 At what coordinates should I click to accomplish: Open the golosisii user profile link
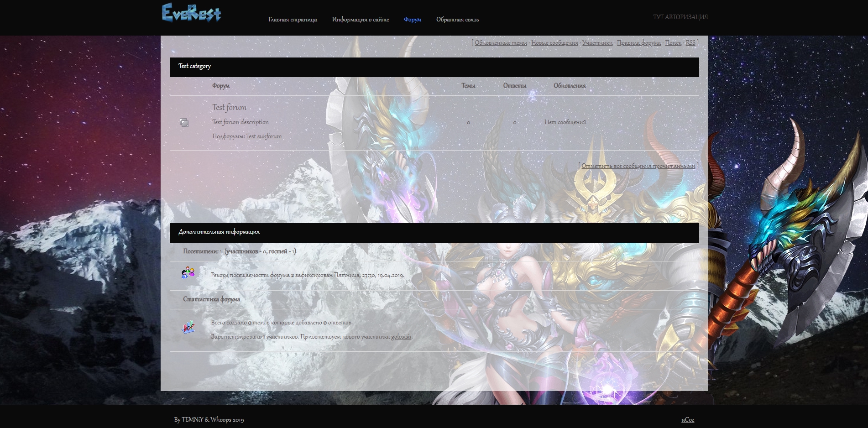pos(401,337)
